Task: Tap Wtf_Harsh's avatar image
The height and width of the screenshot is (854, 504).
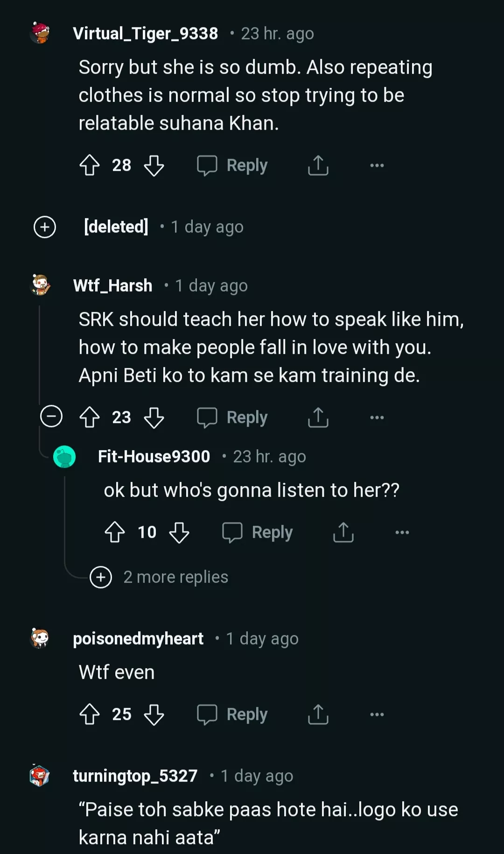Action: 40,285
